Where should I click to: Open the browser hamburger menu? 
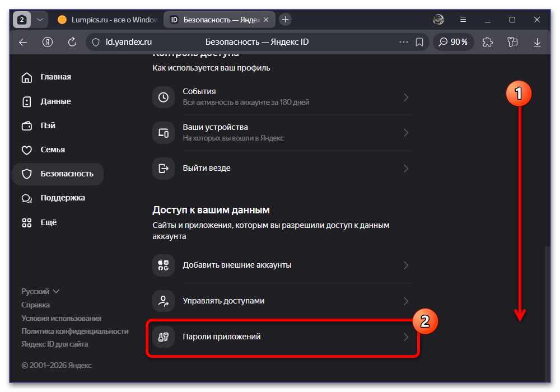(463, 20)
